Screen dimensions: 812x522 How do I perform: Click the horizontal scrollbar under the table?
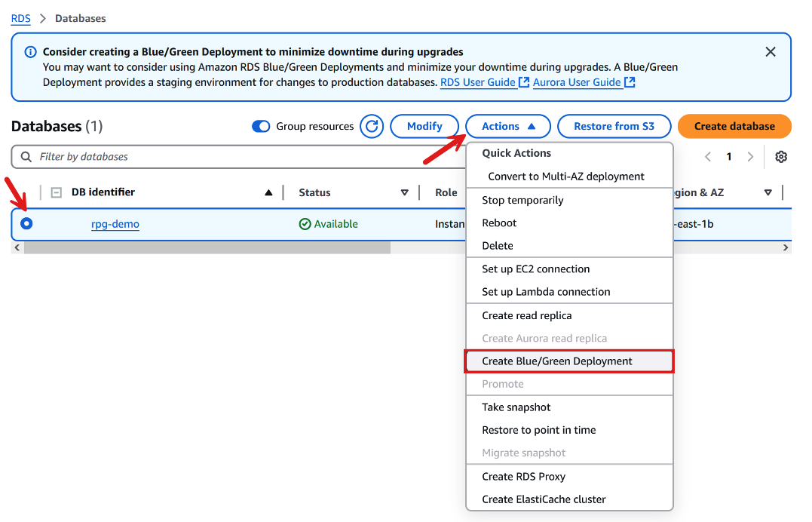(x=207, y=247)
